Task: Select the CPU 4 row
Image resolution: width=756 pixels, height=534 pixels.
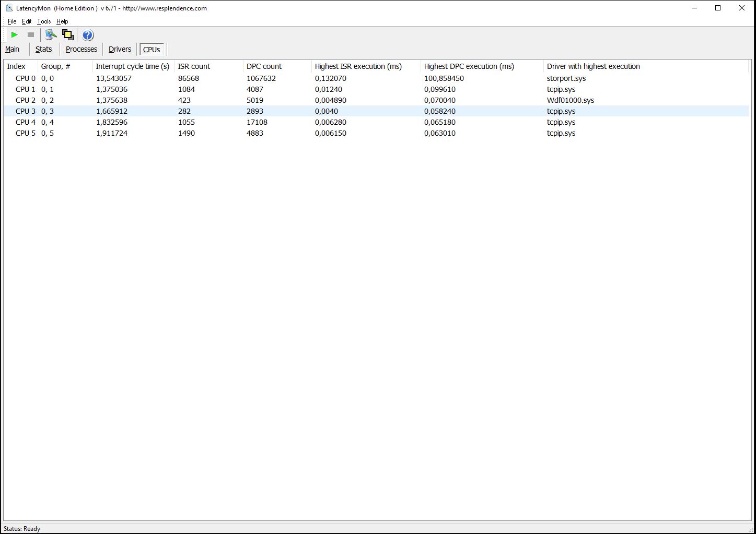Action: (376, 122)
